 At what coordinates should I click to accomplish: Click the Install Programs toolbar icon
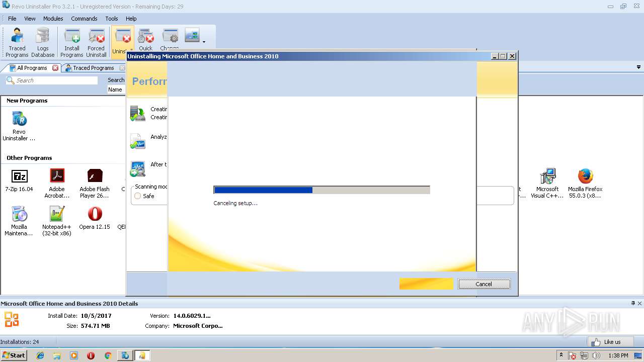(x=71, y=43)
